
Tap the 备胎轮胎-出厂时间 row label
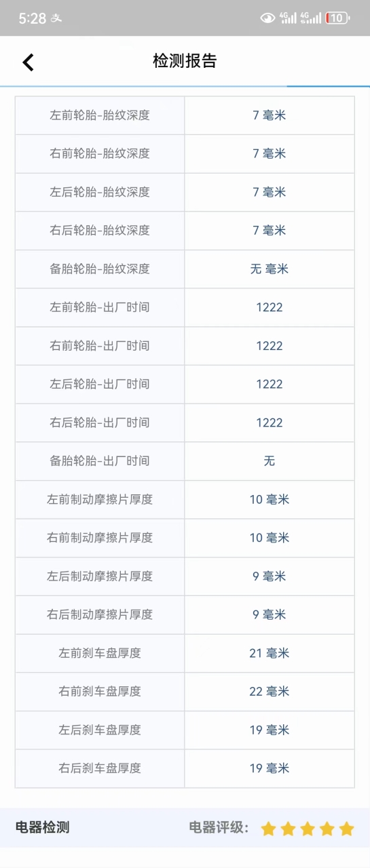click(x=100, y=461)
